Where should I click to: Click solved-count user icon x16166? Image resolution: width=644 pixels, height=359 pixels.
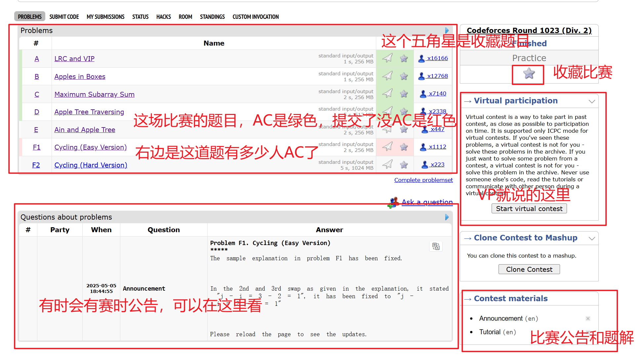tap(422, 58)
